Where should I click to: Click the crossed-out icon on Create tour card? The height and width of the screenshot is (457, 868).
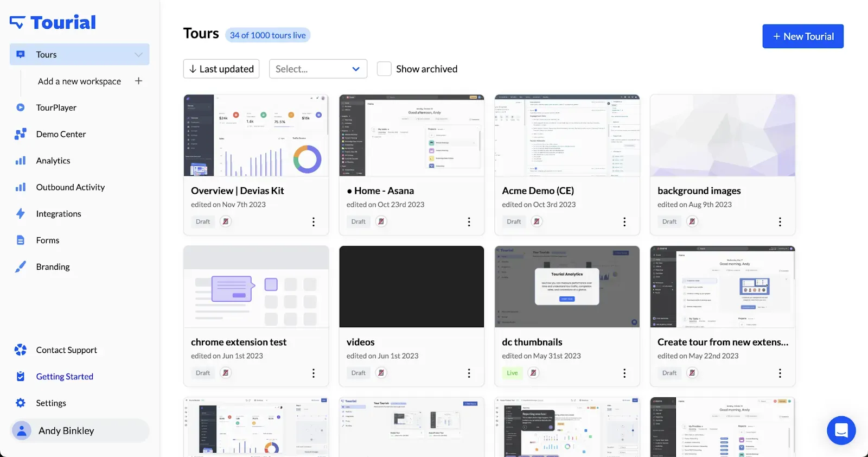692,373
